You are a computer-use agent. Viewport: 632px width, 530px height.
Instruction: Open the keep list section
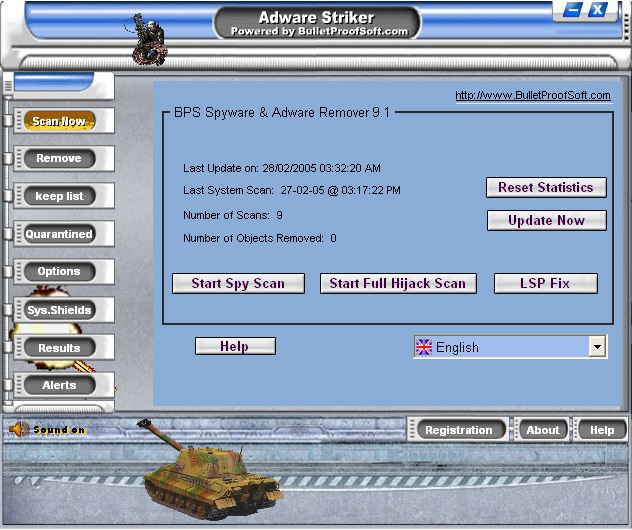[60, 196]
